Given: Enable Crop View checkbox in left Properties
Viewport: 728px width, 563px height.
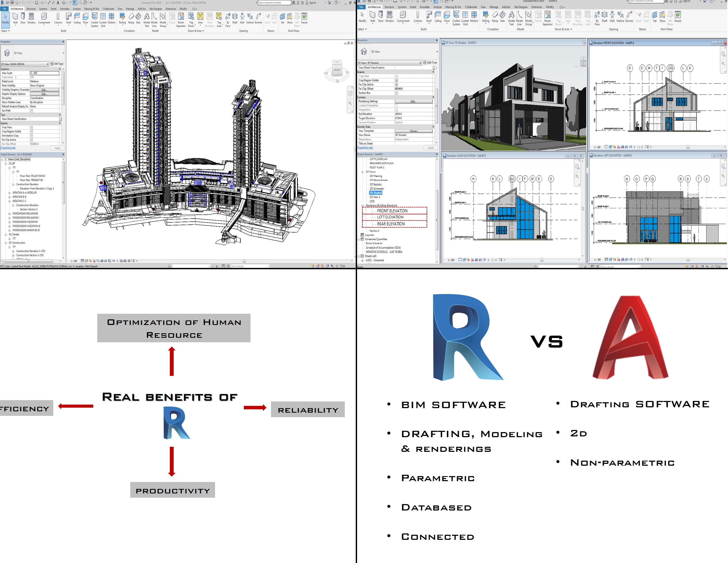Looking at the screenshot, I should 32,127.
